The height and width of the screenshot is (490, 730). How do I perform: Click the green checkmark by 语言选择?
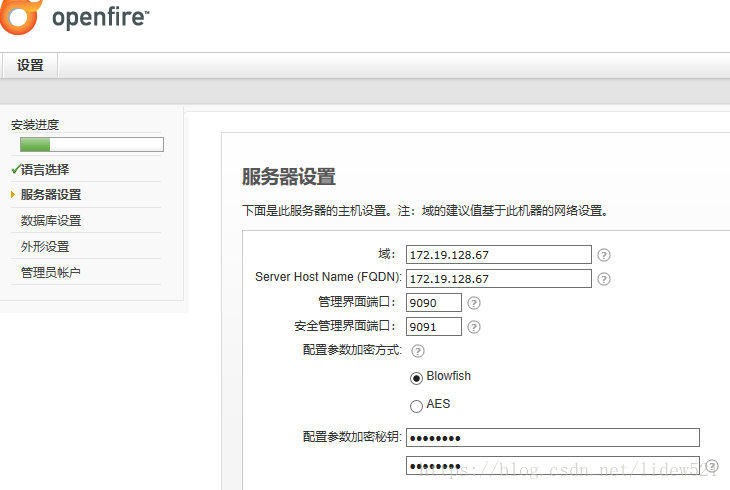(x=16, y=169)
